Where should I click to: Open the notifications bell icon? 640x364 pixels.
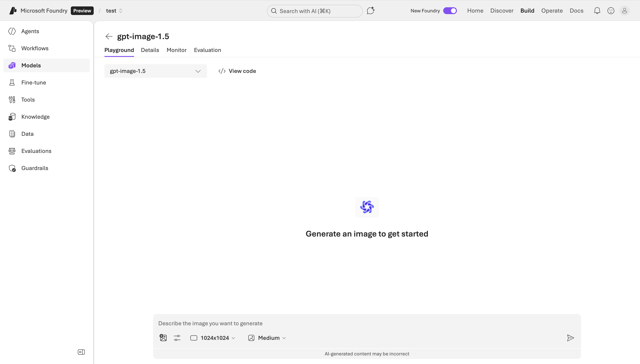point(597,11)
